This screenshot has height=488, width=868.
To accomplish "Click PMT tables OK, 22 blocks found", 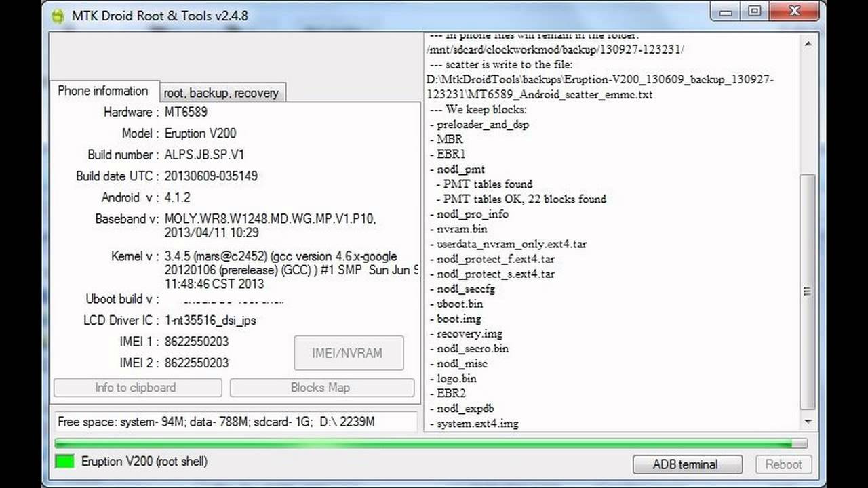I will tap(521, 199).
